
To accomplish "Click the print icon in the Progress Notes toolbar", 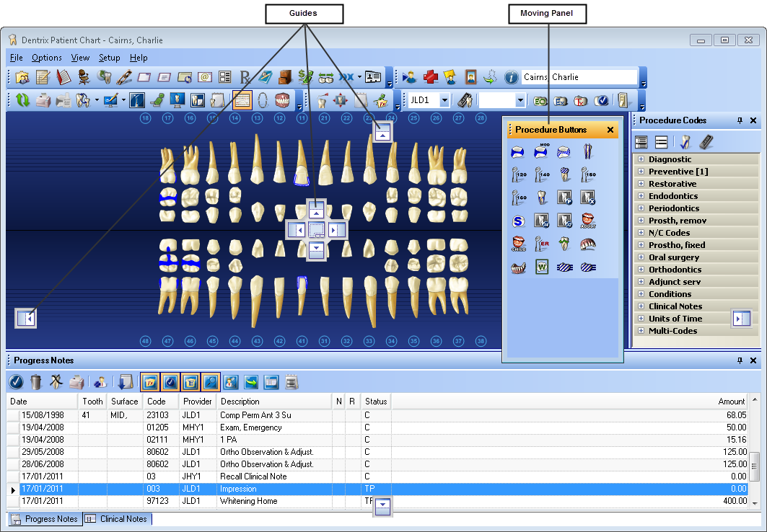I will click(x=75, y=382).
